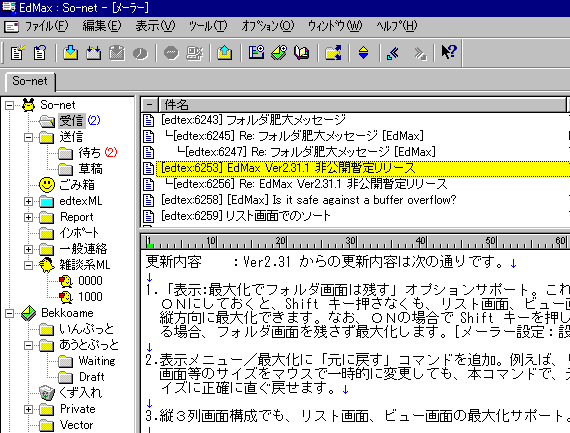The height and width of the screenshot is (433, 570).
Task: Click the folder with arrows icon
Action: tap(333, 53)
